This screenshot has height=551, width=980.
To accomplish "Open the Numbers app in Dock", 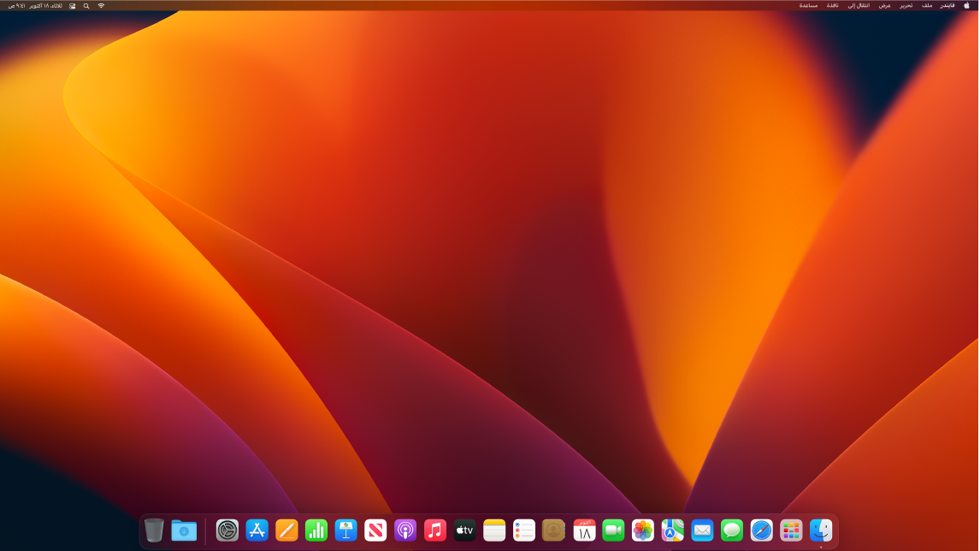I will point(316,530).
